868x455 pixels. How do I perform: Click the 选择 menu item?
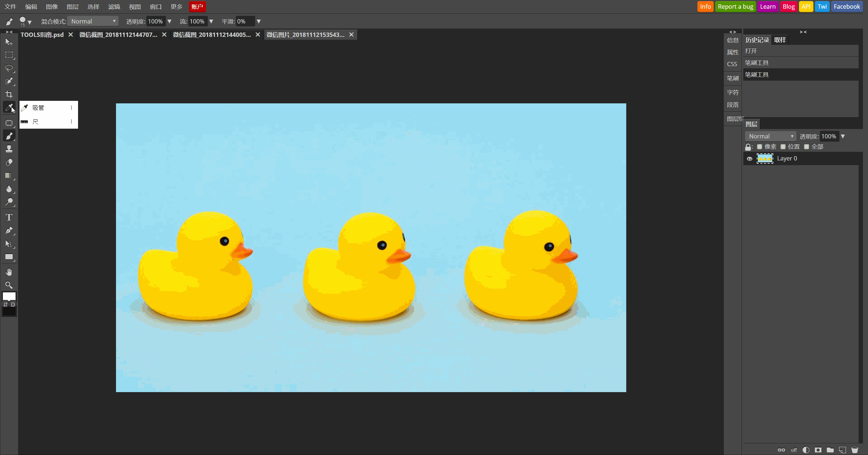93,6
